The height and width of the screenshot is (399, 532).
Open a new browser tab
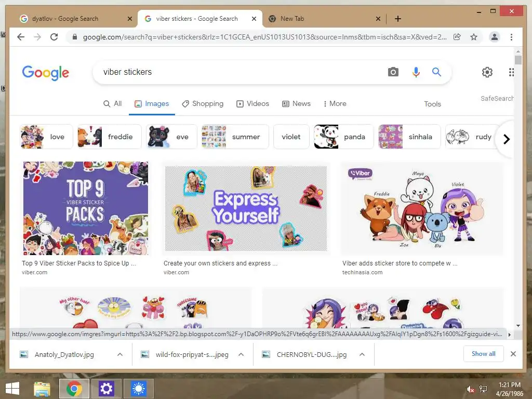(398, 19)
